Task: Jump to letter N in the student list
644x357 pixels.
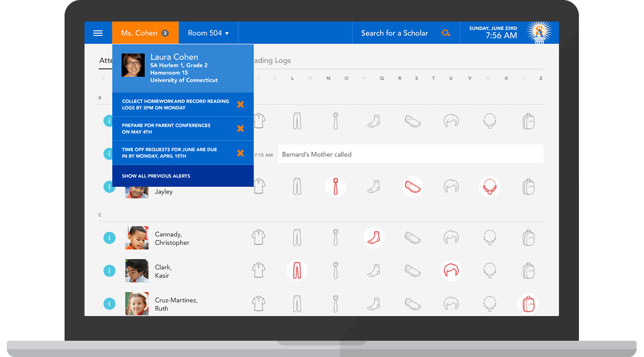Action: tap(328, 78)
